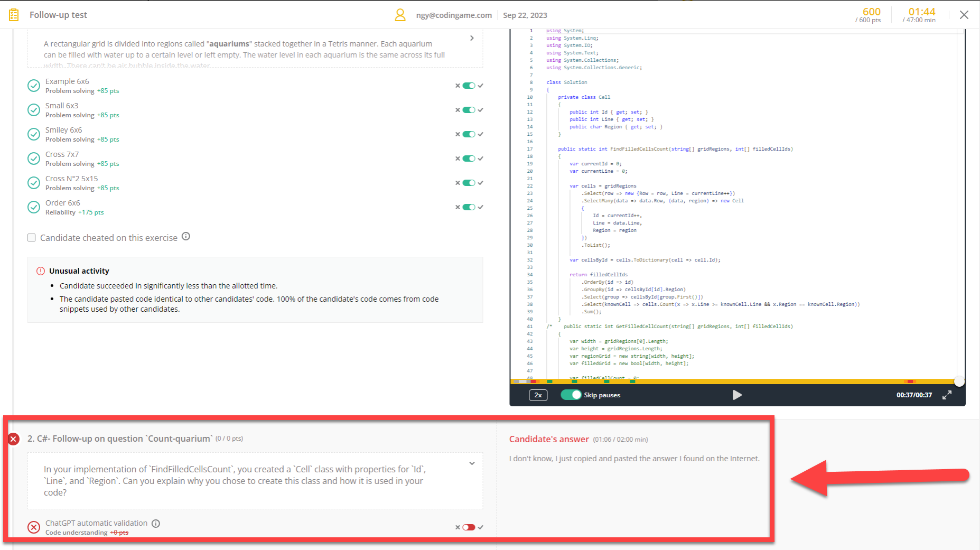Click green check icon for Example 6x6
Viewport: 980px width, 550px height.
(x=34, y=86)
